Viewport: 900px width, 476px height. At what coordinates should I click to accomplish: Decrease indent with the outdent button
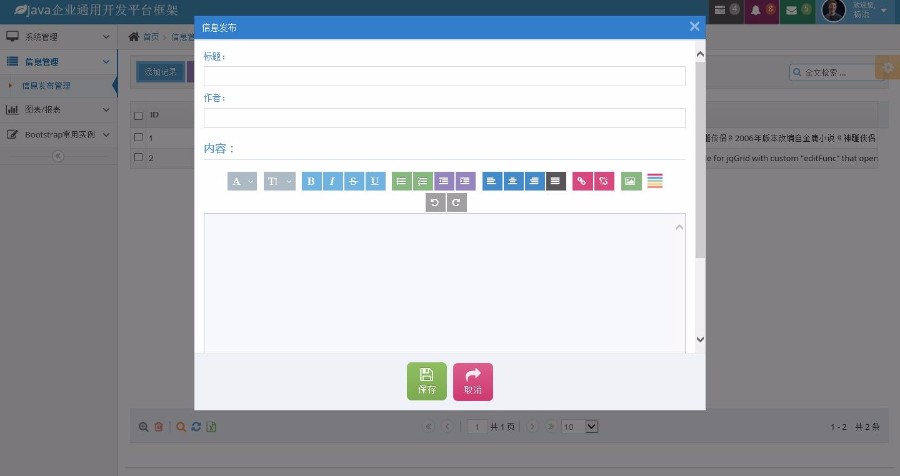coord(444,181)
